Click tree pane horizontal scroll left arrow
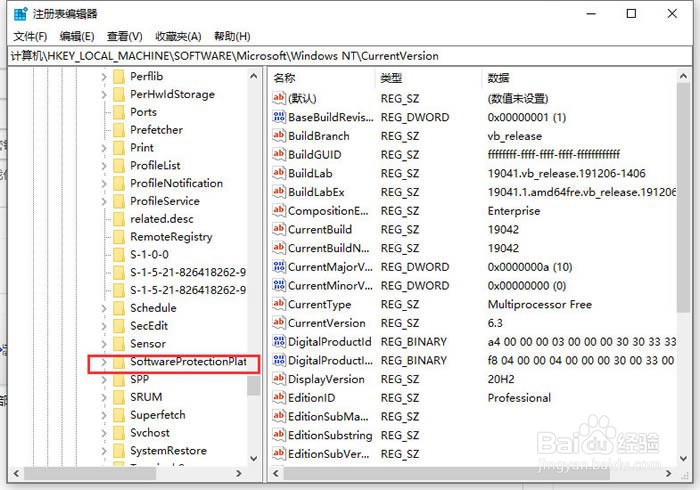 click(16, 473)
